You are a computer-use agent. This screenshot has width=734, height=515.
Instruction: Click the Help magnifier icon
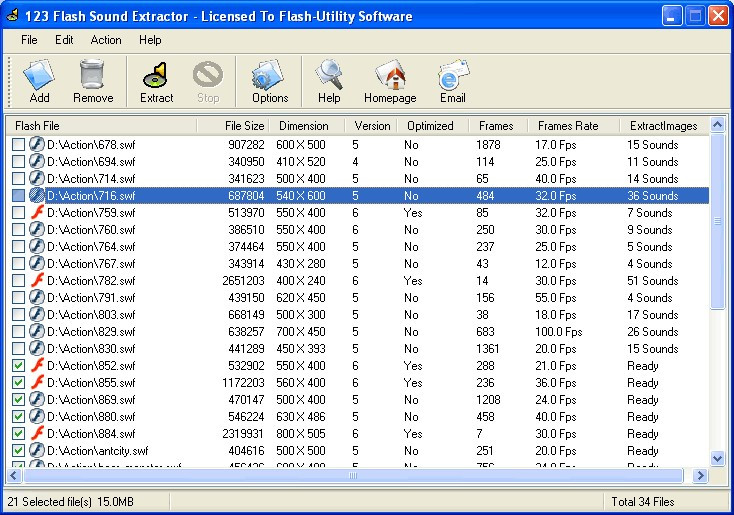329,74
